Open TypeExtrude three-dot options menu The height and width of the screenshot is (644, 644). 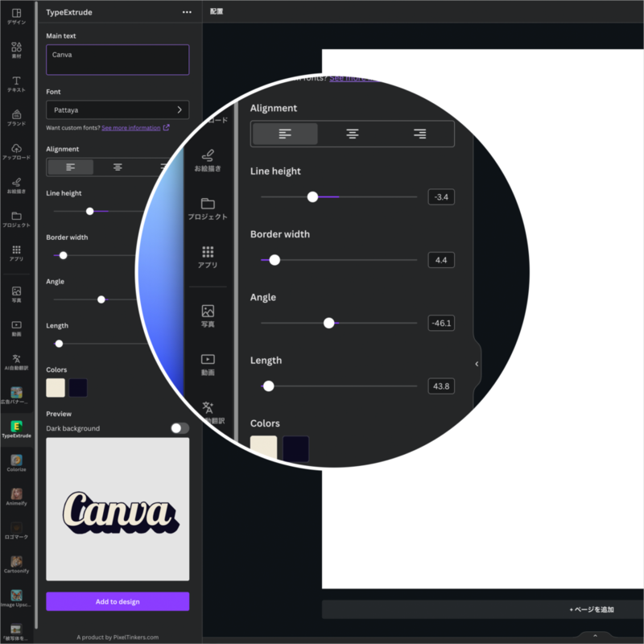(x=187, y=12)
